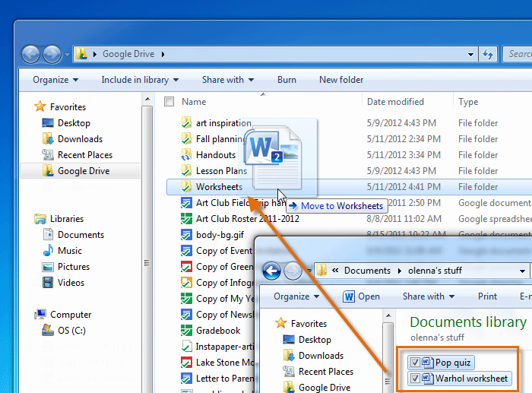Click the Google Drive icon in left sidebar Favorites
Image resolution: width=532 pixels, height=393 pixels.
pyautogui.click(x=48, y=171)
